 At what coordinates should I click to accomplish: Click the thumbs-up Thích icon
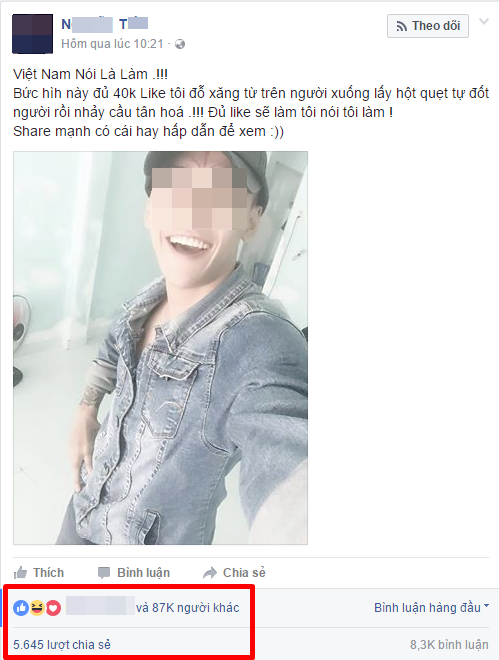point(20,572)
